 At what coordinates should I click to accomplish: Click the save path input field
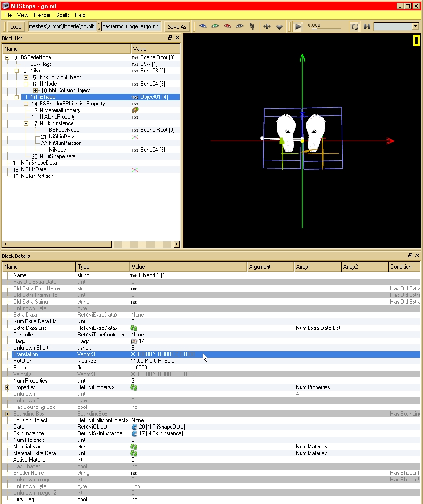pos(131,26)
